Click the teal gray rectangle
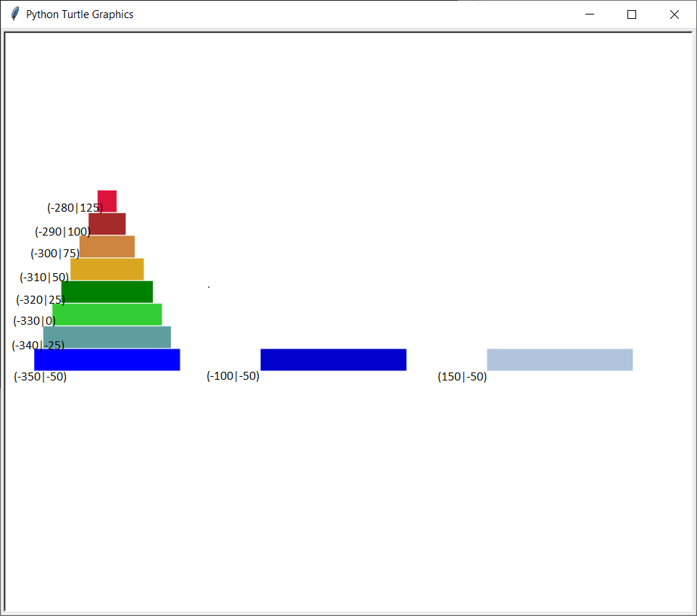697x616 pixels. (109, 337)
